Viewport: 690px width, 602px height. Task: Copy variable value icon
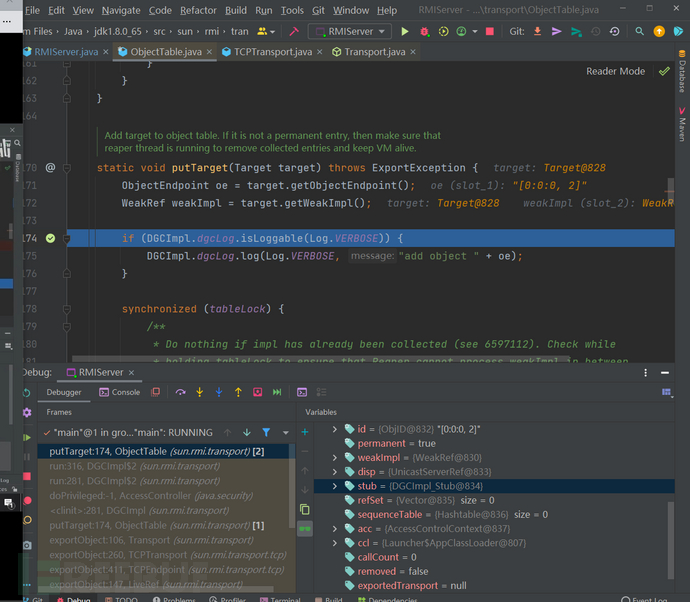tap(305, 510)
